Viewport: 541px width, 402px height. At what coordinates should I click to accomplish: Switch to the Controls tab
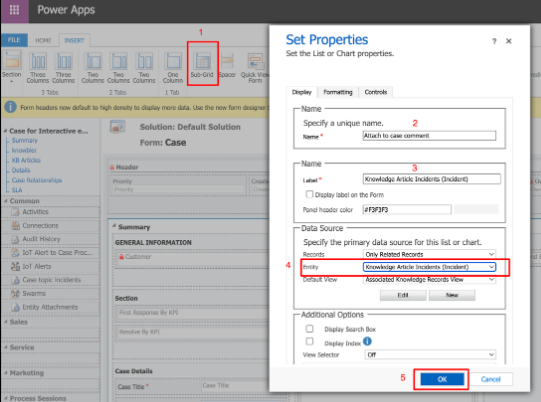pos(376,92)
